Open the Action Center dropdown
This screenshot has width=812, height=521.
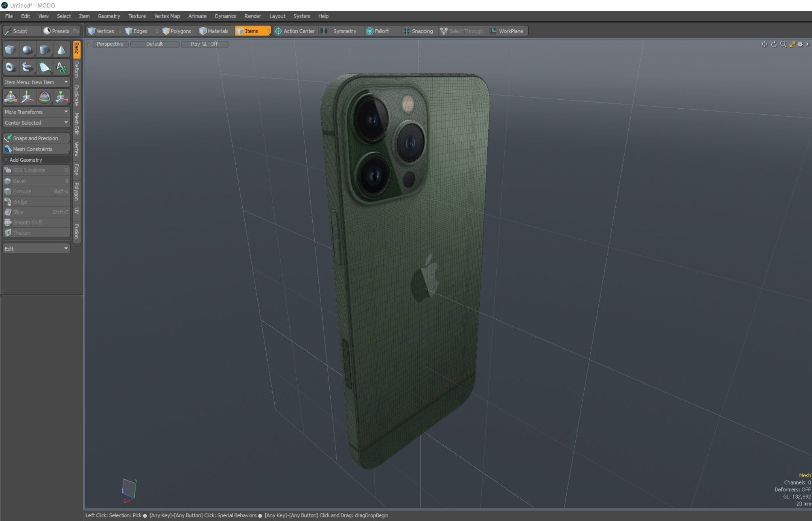295,31
